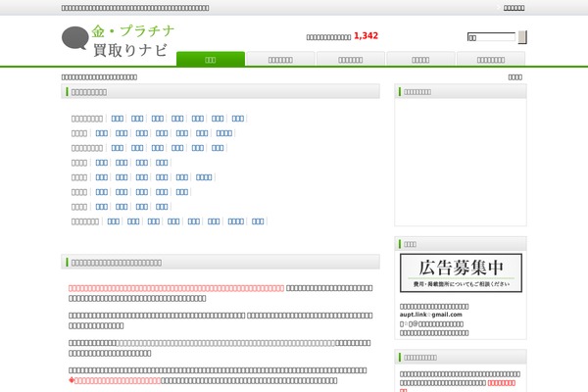Select the active green navigation tab

tap(211, 59)
